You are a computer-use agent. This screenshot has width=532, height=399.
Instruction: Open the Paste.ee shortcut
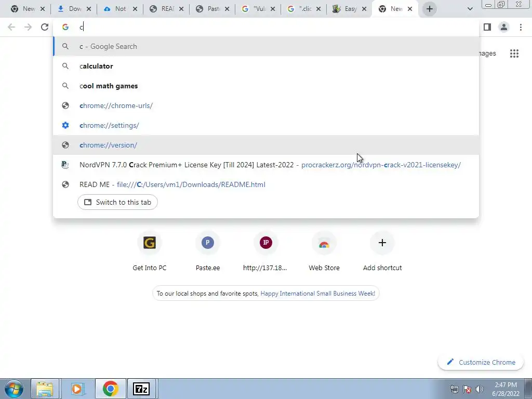[208, 252]
